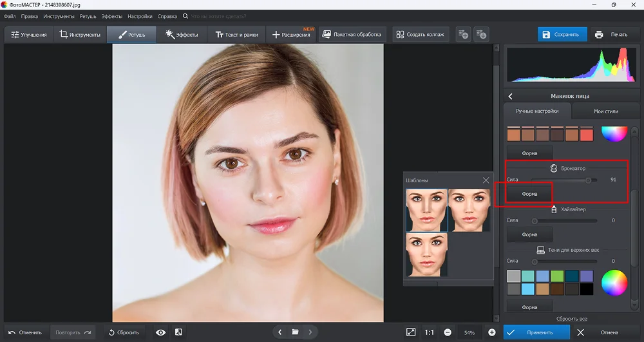Click the Тени для верхних век Сила slider

[x=564, y=261]
